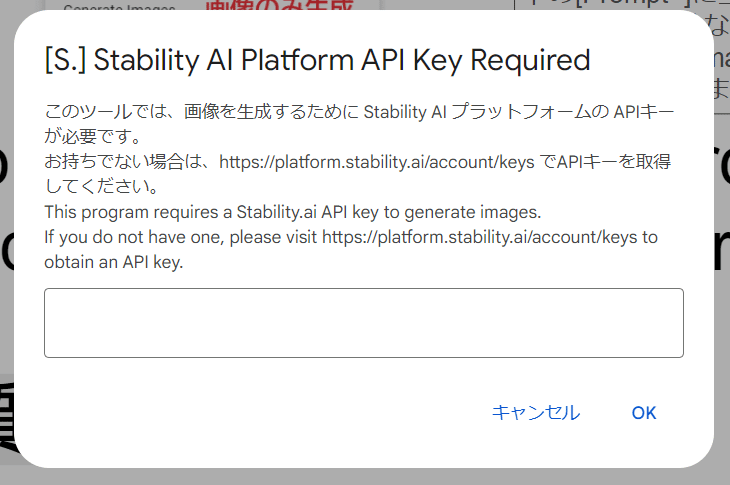Click the empty API key input field

[x=364, y=323]
